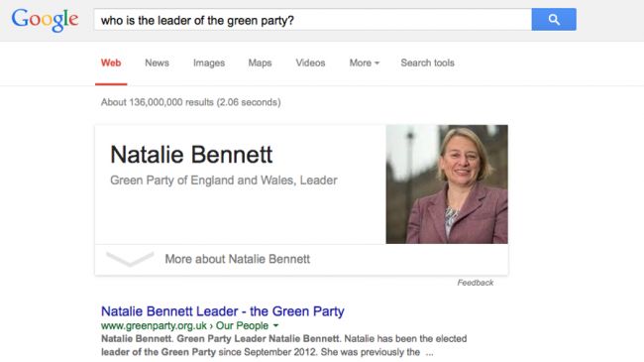Click Green Party of England and Wales subtitle
The image size is (644, 362).
(202, 181)
